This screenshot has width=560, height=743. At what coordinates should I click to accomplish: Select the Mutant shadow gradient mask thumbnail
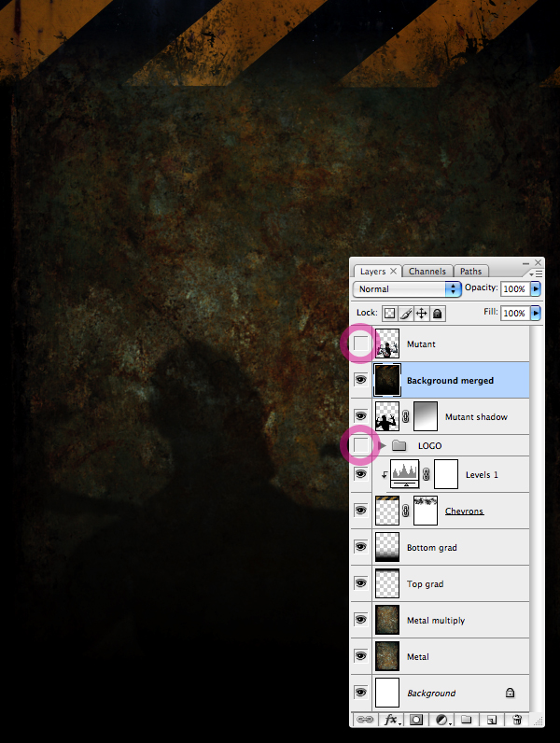[x=426, y=416]
